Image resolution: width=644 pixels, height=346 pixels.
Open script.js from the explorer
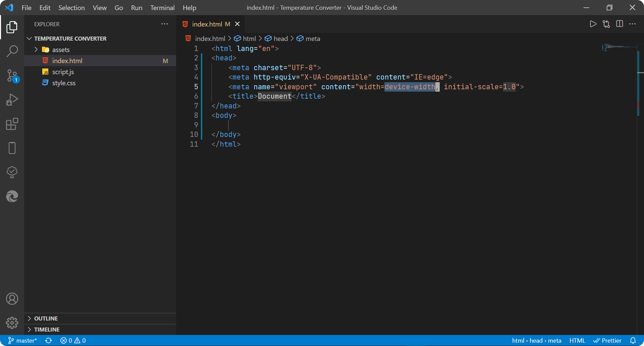coord(63,72)
